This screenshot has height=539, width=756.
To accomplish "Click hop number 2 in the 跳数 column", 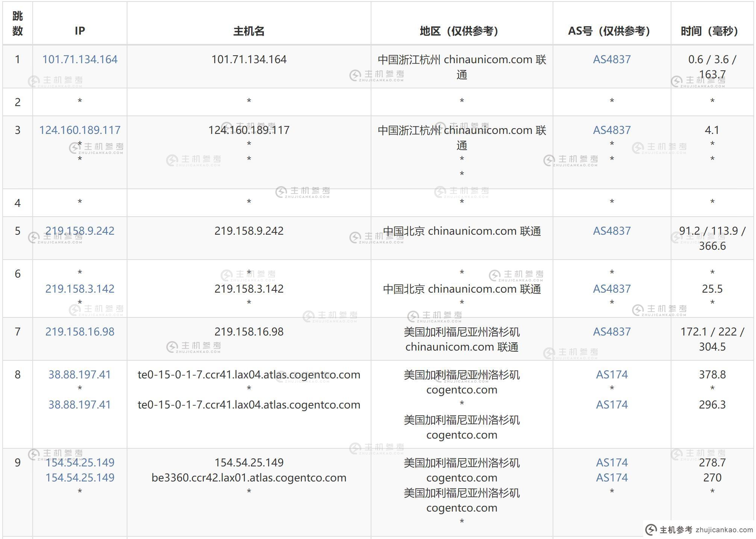I will click(x=18, y=102).
